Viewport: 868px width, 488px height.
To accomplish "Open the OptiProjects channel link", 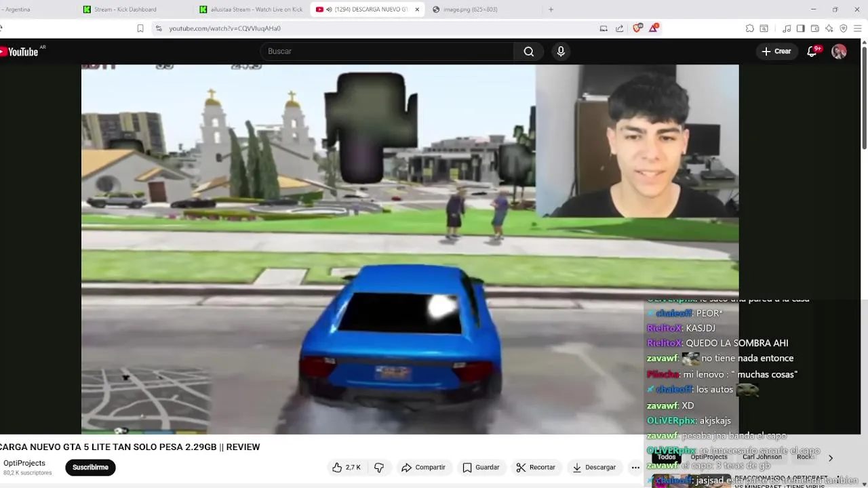I will [24, 463].
